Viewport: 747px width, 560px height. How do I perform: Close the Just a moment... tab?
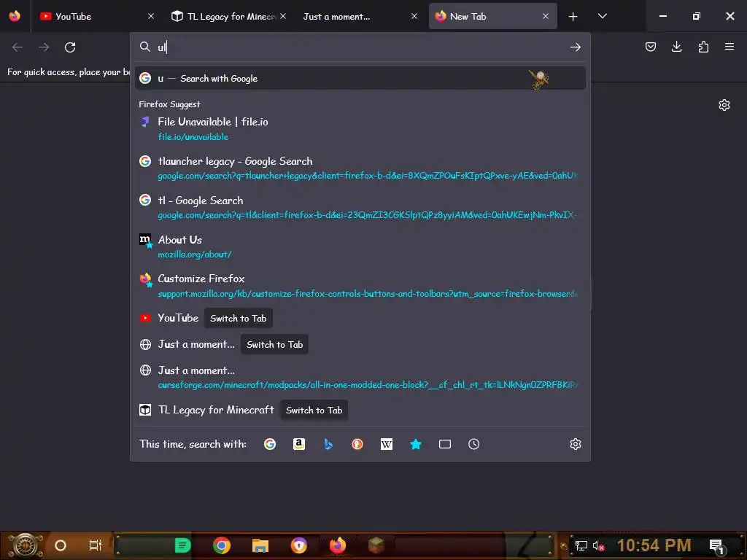coord(414,16)
